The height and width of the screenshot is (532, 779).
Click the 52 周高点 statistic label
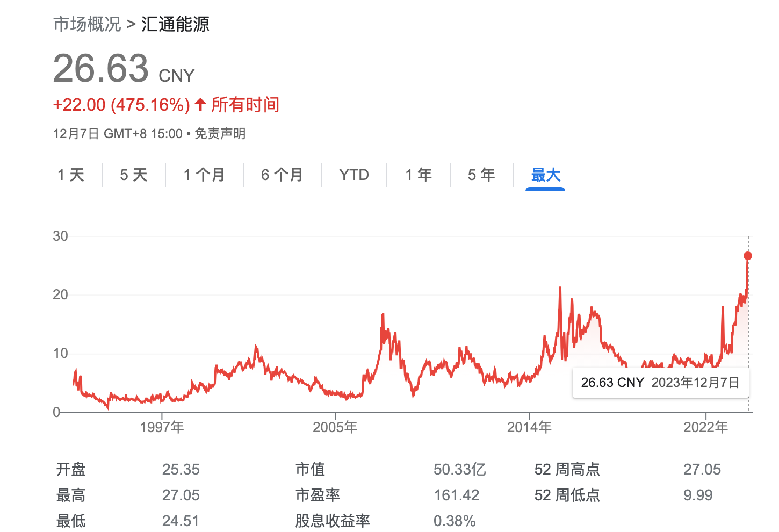(566, 469)
